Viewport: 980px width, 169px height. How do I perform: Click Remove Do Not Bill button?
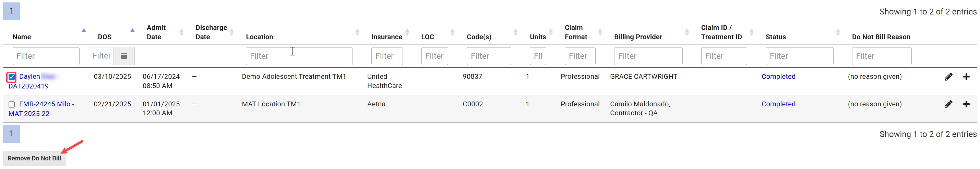tap(34, 158)
